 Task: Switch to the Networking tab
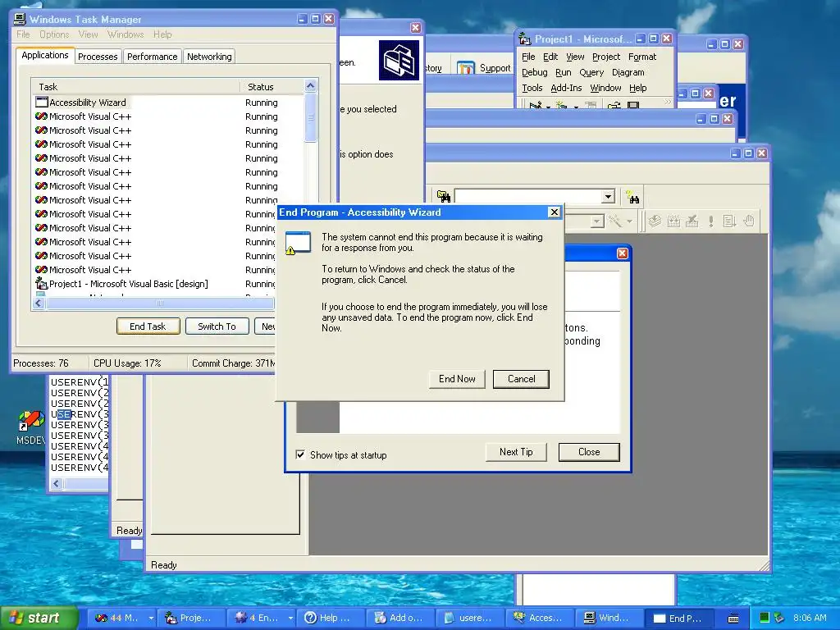pyautogui.click(x=209, y=57)
